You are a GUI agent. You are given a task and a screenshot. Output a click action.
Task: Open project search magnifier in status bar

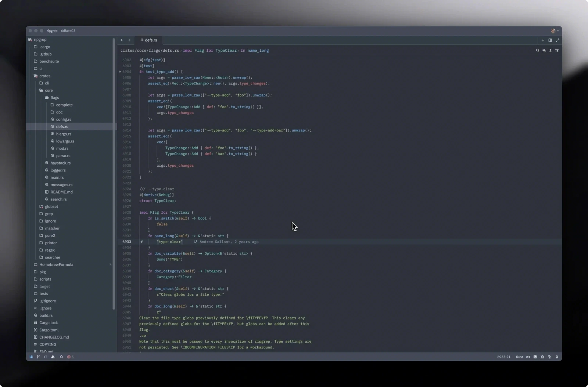point(61,357)
